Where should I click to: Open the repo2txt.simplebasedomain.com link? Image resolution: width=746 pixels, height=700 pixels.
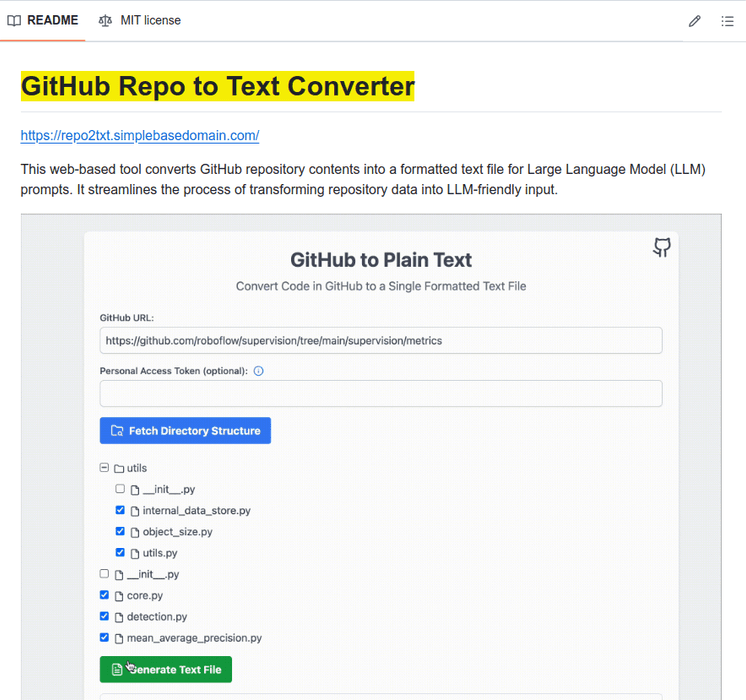tap(140, 135)
